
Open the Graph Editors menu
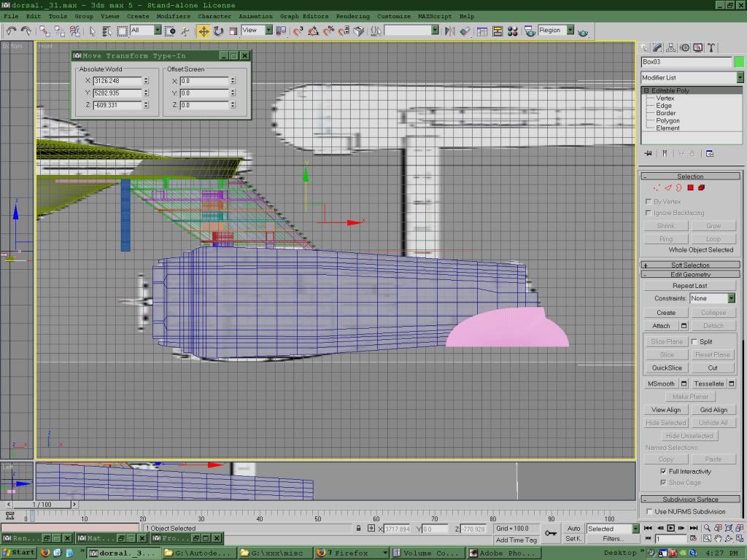[x=304, y=16]
